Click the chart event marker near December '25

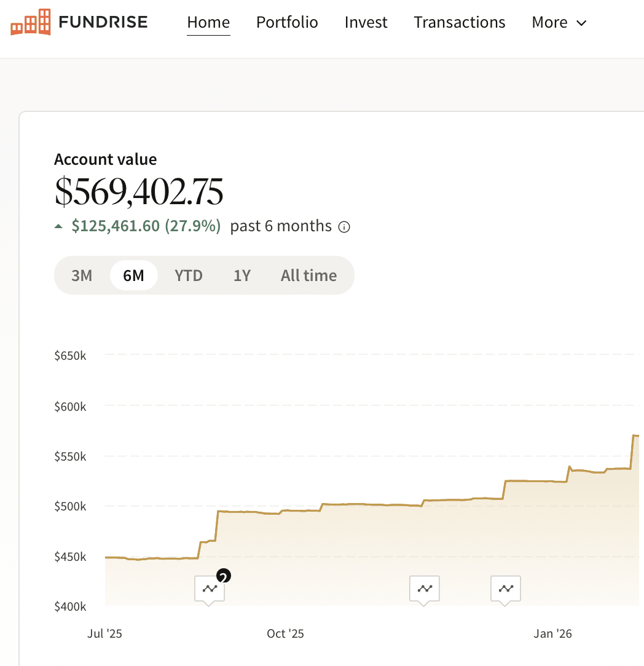424,589
